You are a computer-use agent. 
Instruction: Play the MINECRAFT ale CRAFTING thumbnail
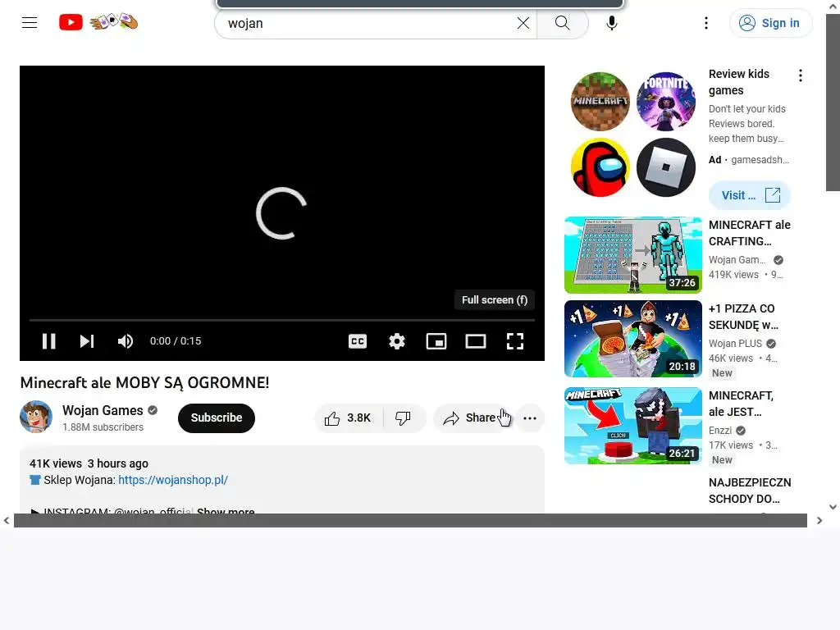click(632, 255)
